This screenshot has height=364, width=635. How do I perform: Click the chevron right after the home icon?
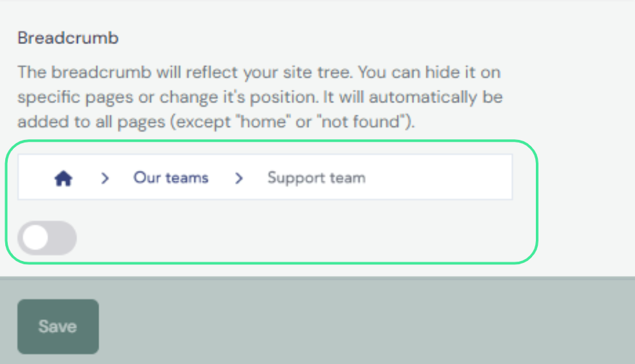(x=105, y=178)
